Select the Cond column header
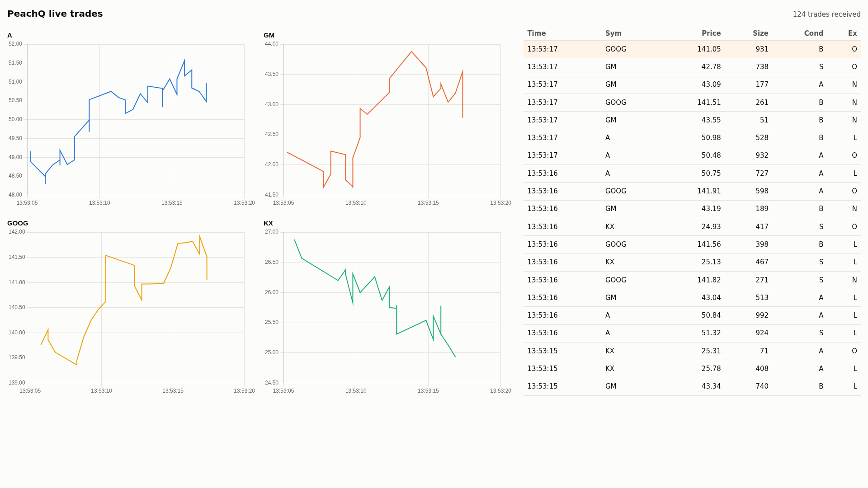The image size is (868, 488). [814, 33]
